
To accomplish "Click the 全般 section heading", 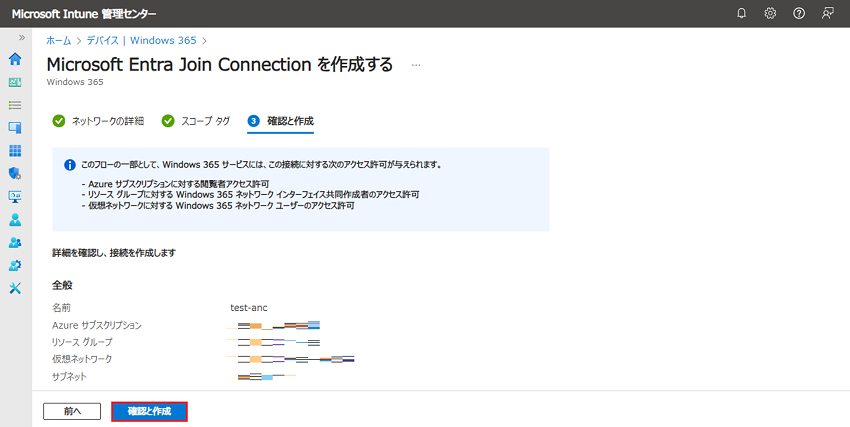I will click(x=62, y=285).
